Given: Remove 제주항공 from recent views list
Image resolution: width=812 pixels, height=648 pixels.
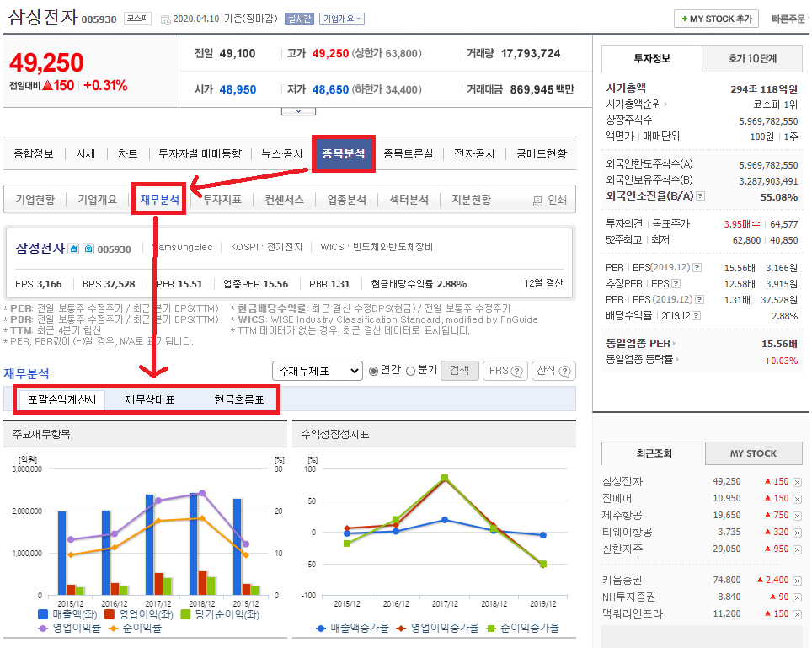Looking at the screenshot, I should [x=797, y=516].
